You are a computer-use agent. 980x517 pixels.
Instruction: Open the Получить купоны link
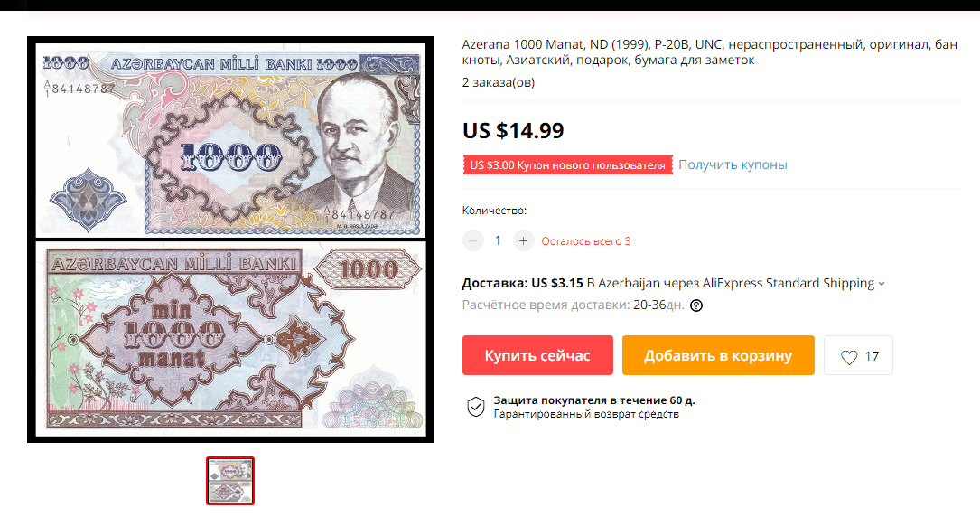coord(733,165)
